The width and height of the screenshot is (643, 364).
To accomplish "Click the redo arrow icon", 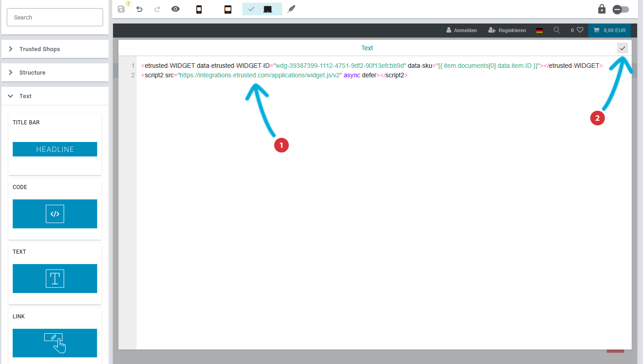I will coord(157,9).
